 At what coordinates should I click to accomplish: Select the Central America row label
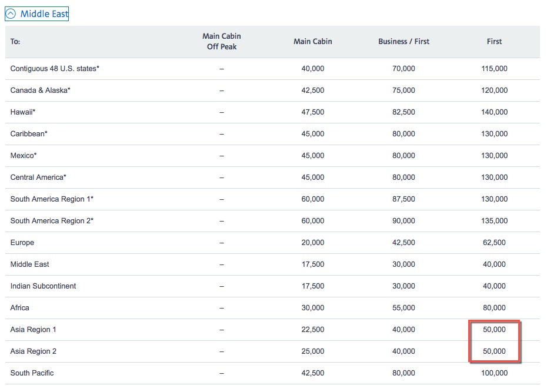(x=38, y=177)
